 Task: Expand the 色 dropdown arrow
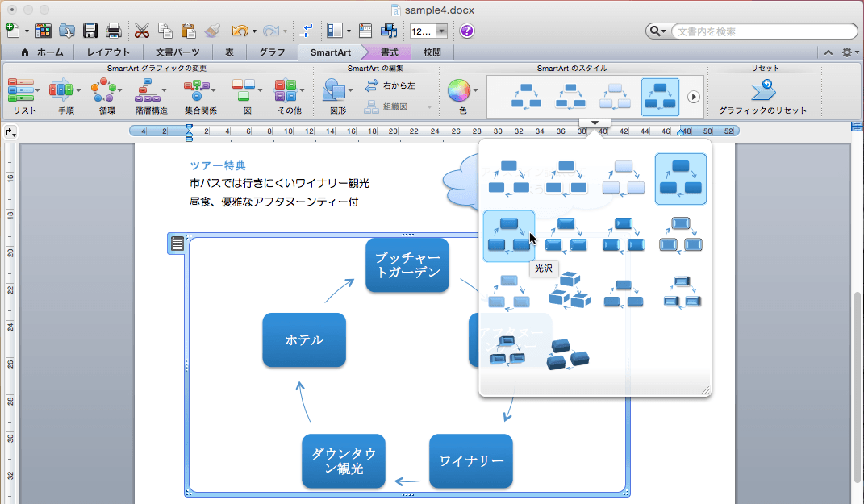pos(475,91)
